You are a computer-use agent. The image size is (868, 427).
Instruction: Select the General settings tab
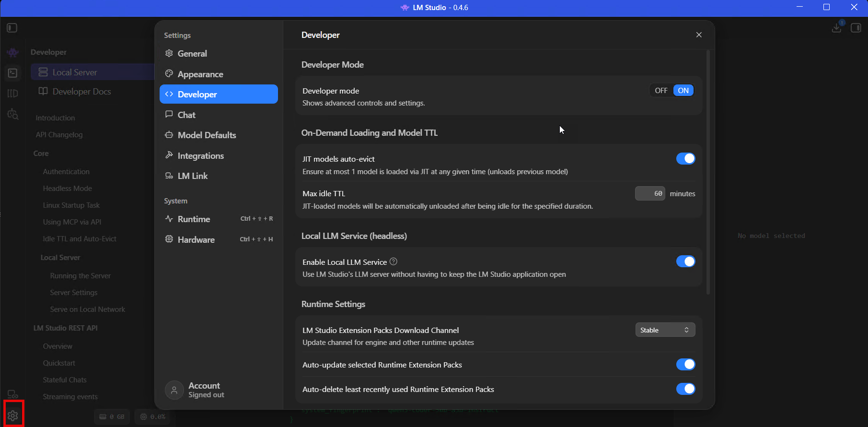pos(219,53)
